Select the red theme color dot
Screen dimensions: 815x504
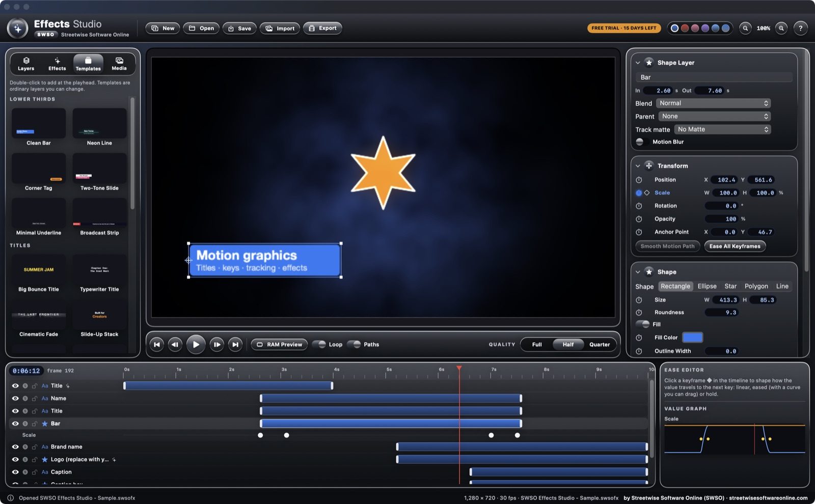click(685, 29)
